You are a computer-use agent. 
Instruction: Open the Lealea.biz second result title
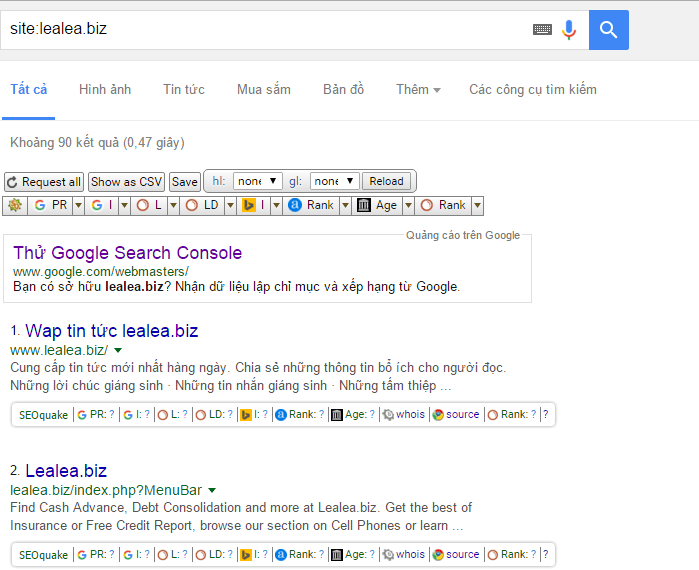[x=66, y=471]
